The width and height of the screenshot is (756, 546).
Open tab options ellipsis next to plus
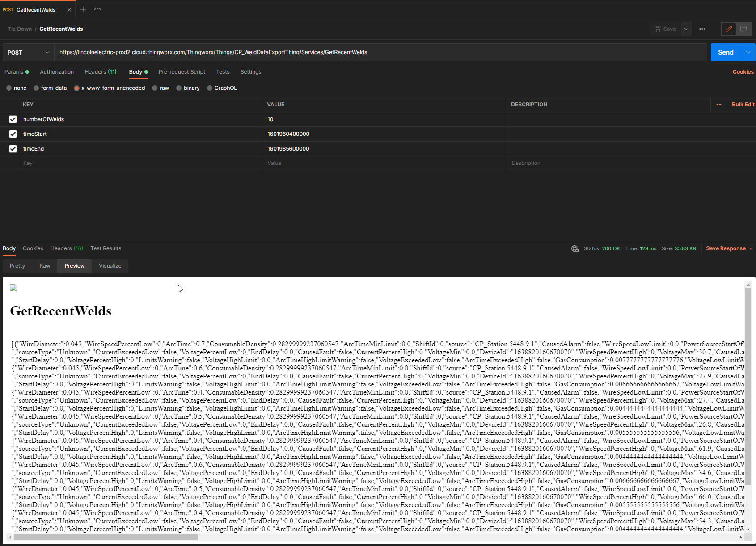[97, 9]
